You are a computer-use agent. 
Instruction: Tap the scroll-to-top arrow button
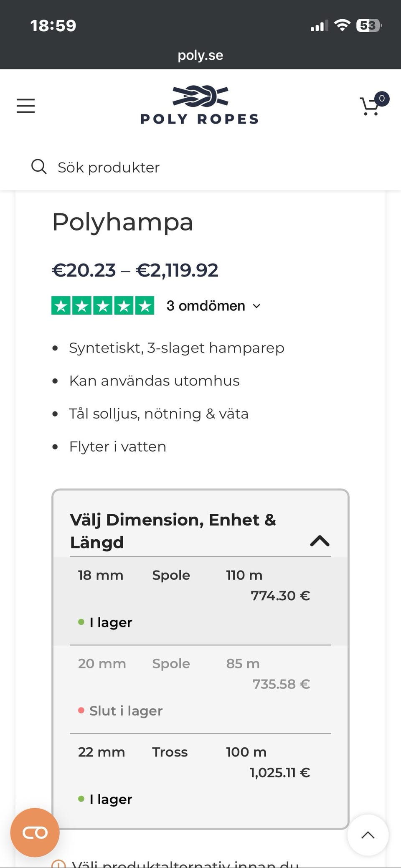point(368,835)
